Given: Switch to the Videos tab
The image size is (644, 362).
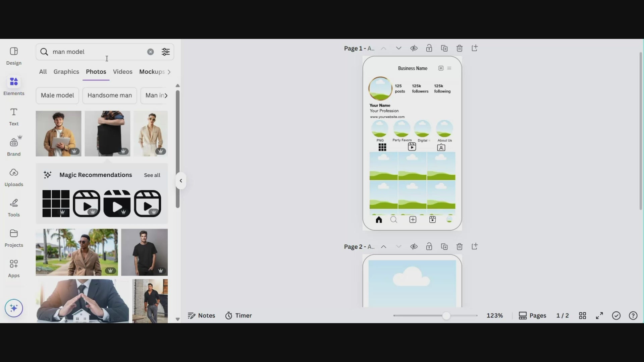Looking at the screenshot, I should (x=122, y=72).
